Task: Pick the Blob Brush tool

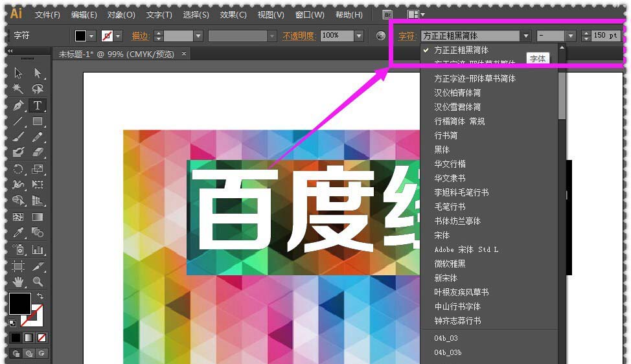Action: (x=18, y=152)
